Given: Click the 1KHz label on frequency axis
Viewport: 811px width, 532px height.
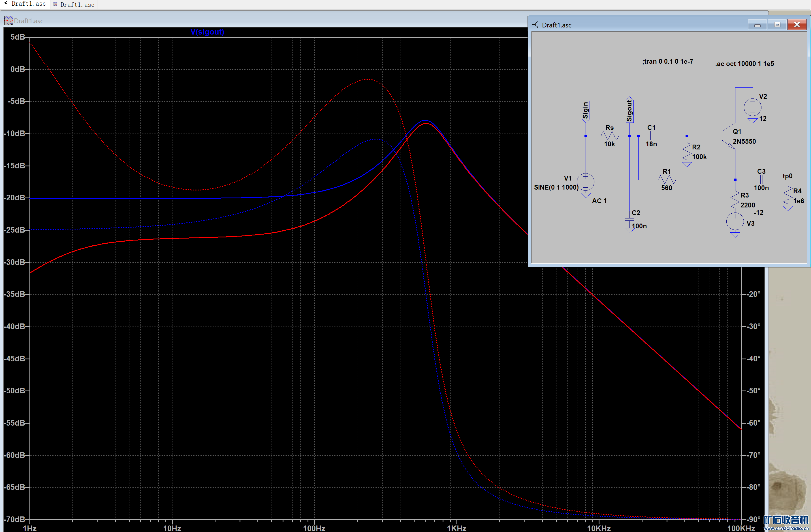Looking at the screenshot, I should [x=456, y=528].
